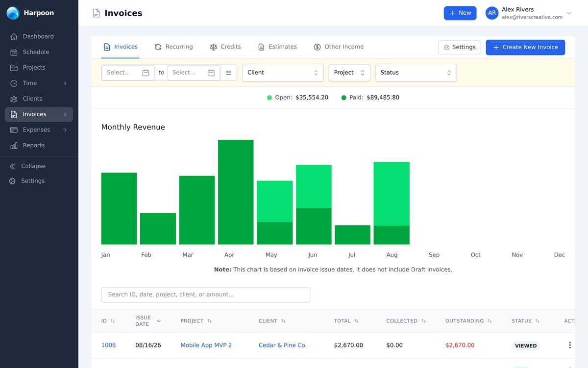Screen dimensions: 588x368
Task: Click the 08/16/26 issue date cell
Action: click(148, 345)
